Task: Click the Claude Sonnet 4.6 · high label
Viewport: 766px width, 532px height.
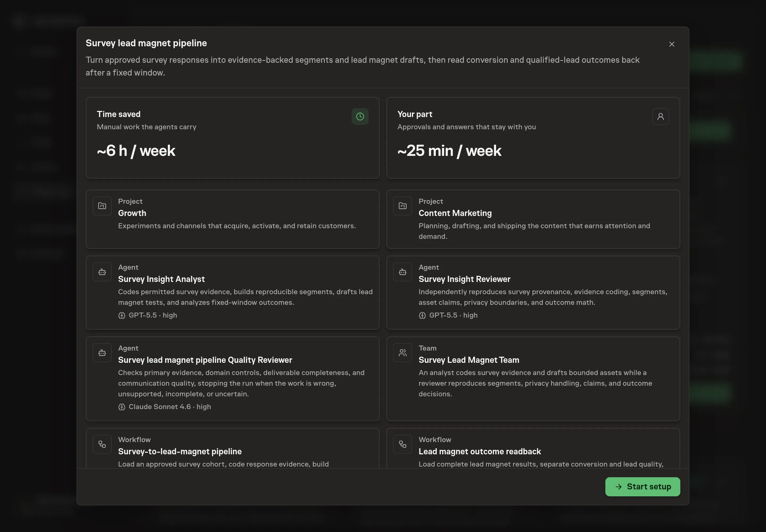Action: pyautogui.click(x=170, y=407)
